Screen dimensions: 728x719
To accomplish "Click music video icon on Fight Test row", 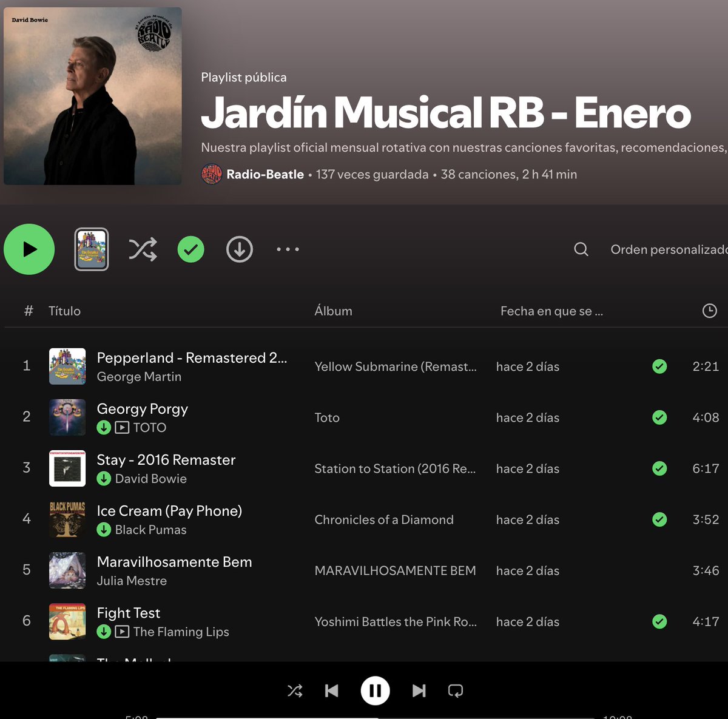I will 122,632.
